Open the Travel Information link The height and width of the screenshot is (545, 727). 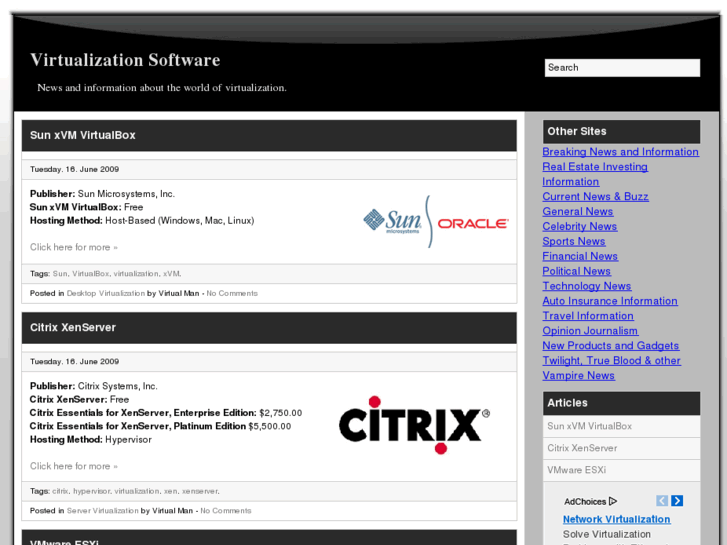(588, 315)
